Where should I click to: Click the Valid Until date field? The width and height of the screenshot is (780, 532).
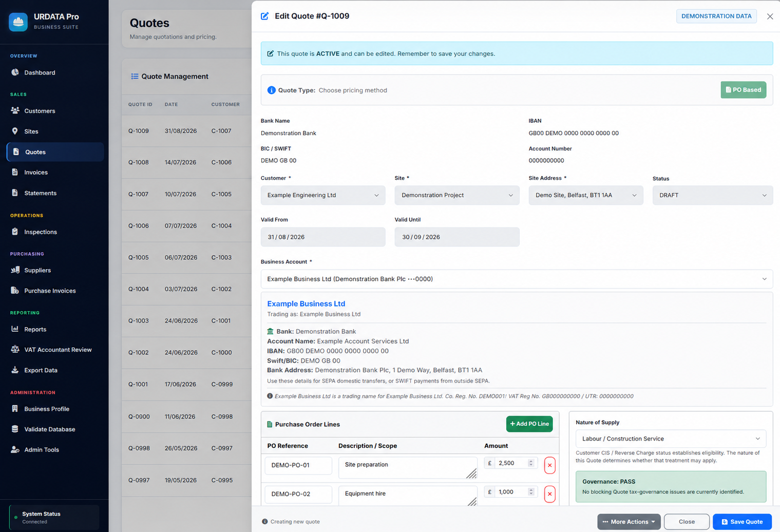(x=457, y=237)
